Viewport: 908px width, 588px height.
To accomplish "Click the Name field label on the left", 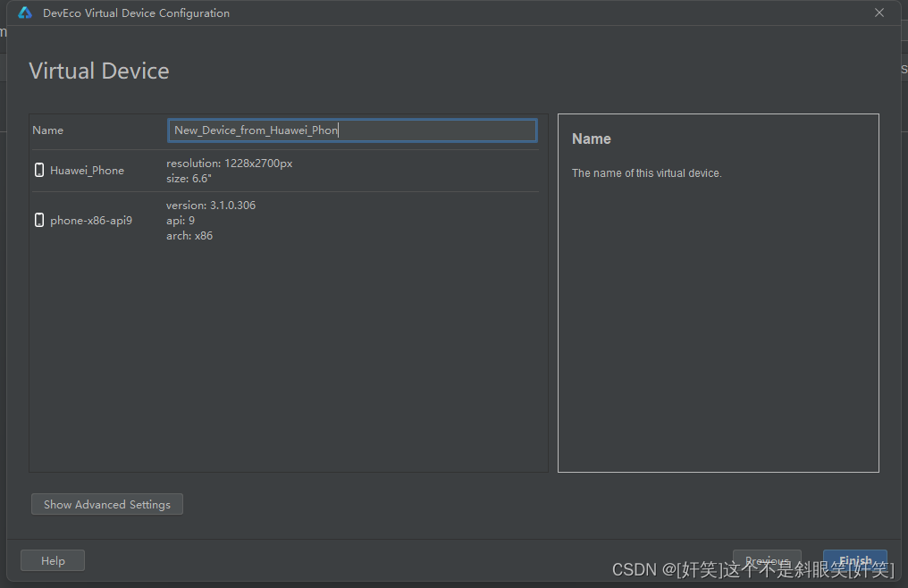I will point(47,130).
